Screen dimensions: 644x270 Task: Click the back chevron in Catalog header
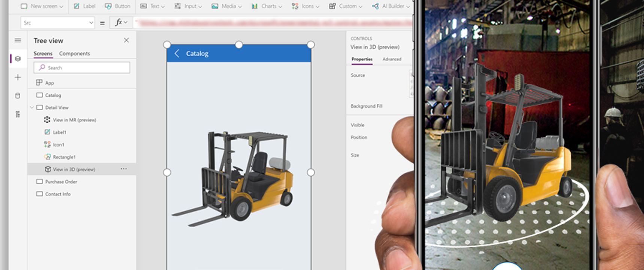[x=177, y=54]
